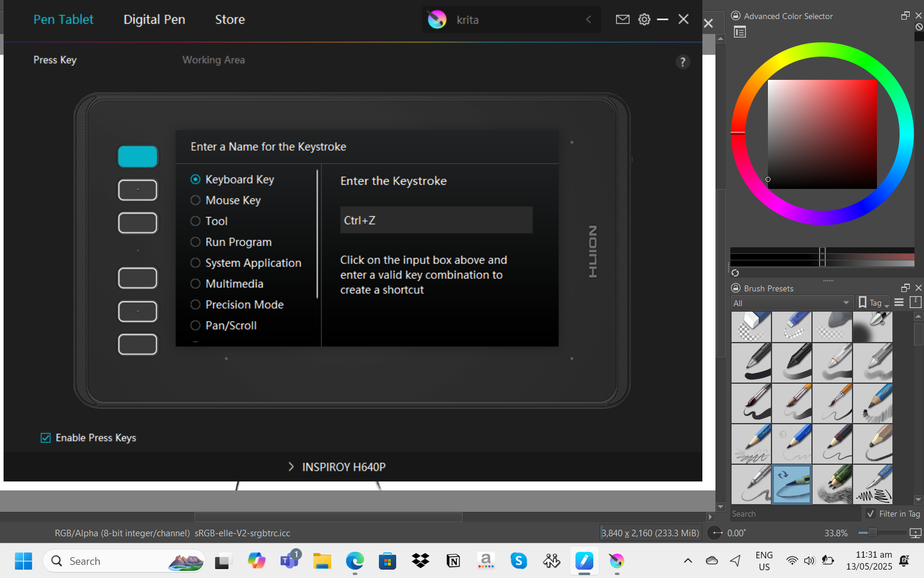924x578 pixels.
Task: Select the highlighted first press key button
Action: (138, 157)
